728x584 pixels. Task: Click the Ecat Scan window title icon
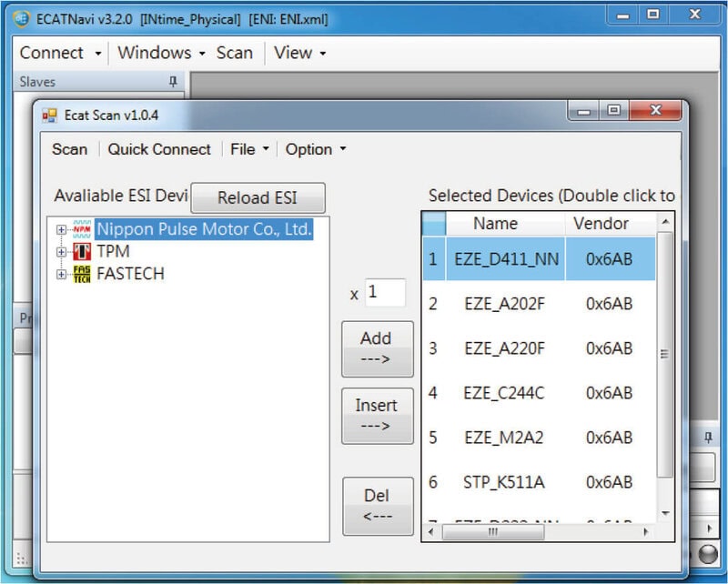pos(49,116)
